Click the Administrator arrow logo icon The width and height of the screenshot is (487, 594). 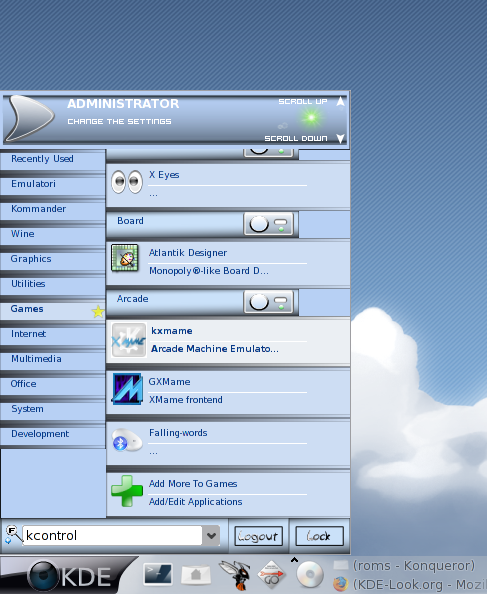coord(31,118)
